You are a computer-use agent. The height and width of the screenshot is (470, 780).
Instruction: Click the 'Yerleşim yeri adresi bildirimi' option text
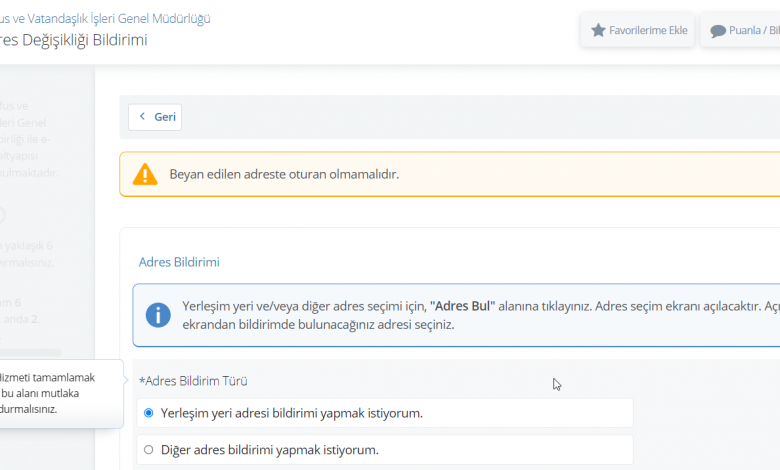click(291, 413)
